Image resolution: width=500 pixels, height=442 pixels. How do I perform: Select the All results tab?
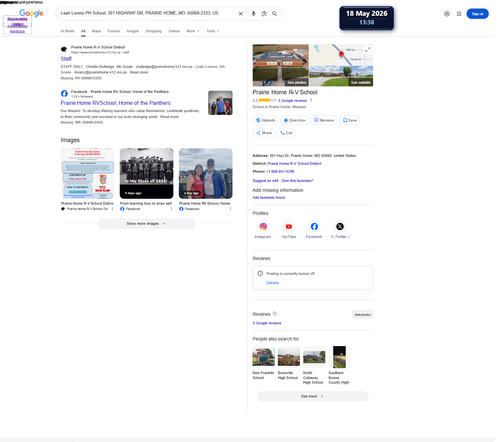[83, 31]
